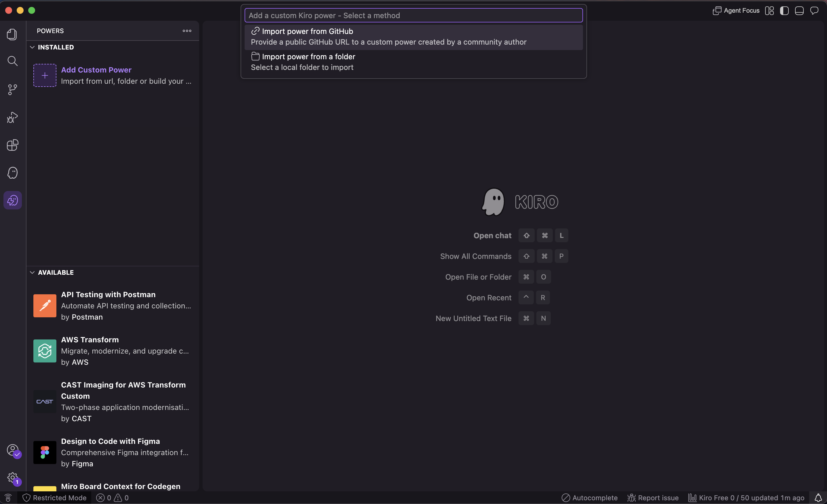The image size is (827, 504).
Task: Toggle the chat panel icon
Action: (x=814, y=11)
